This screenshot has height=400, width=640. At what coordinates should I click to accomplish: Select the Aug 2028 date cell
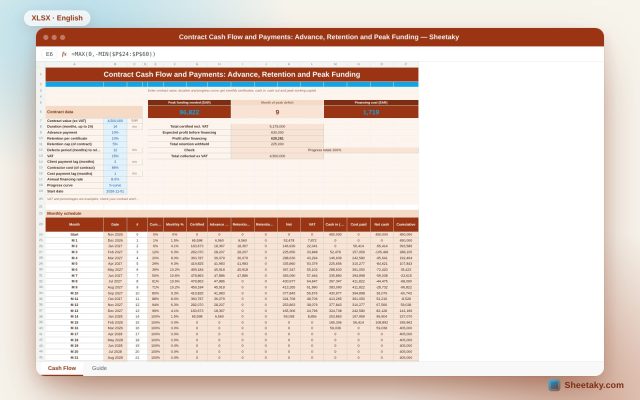coord(115,358)
